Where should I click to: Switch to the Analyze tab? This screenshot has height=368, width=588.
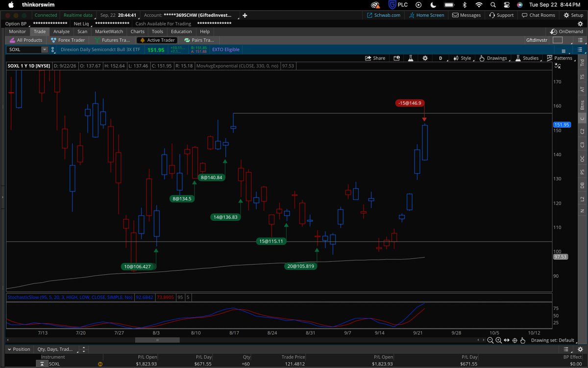(61, 31)
